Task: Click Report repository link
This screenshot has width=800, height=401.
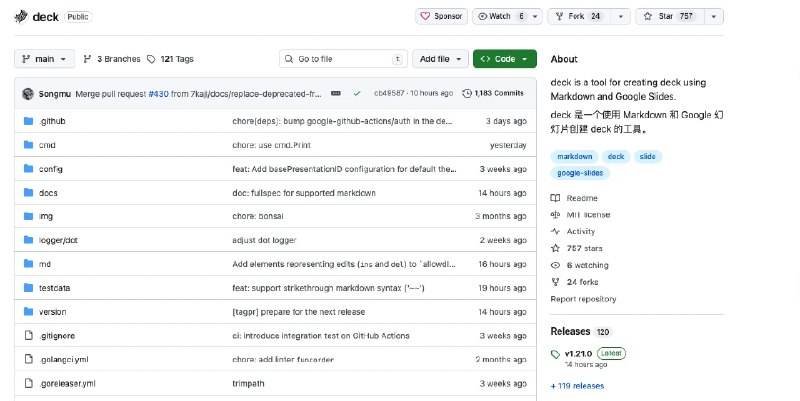Action: click(x=583, y=299)
